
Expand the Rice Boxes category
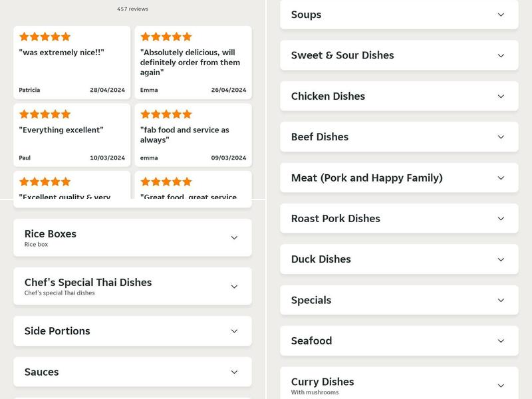point(132,237)
